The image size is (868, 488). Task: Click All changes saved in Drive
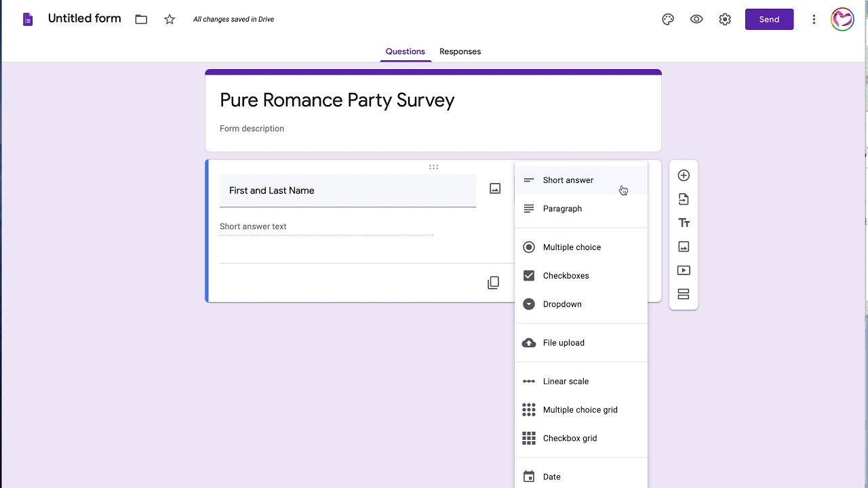pos(233,20)
